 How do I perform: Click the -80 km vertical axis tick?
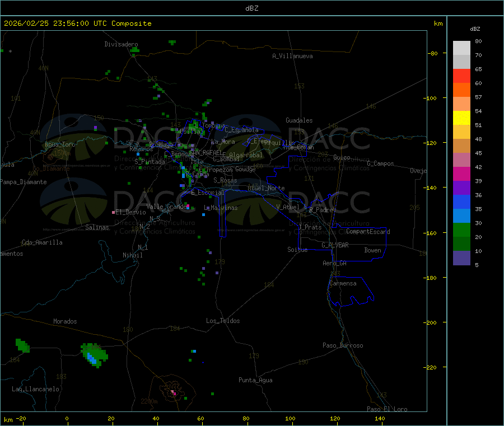pos(433,53)
